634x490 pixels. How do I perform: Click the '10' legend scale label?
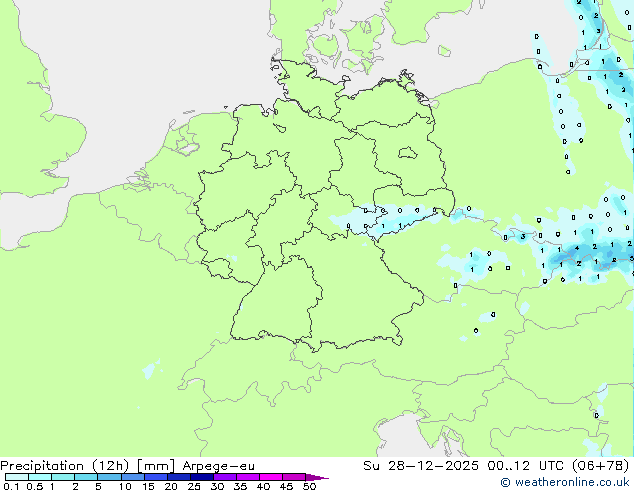pyautogui.click(x=125, y=486)
